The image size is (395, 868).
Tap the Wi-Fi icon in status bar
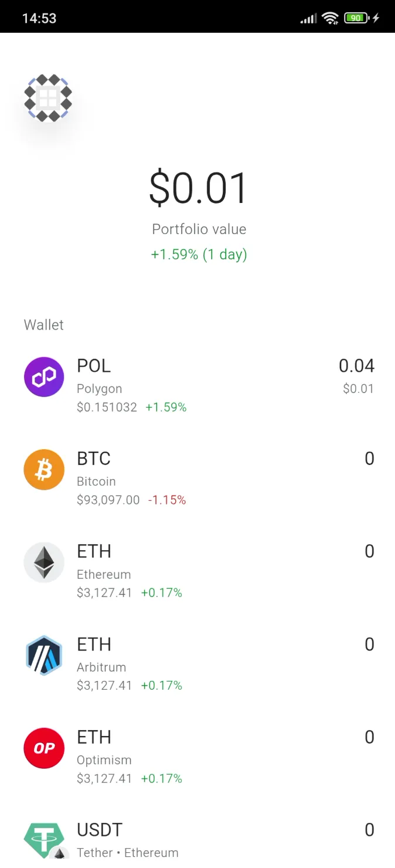pyautogui.click(x=330, y=17)
